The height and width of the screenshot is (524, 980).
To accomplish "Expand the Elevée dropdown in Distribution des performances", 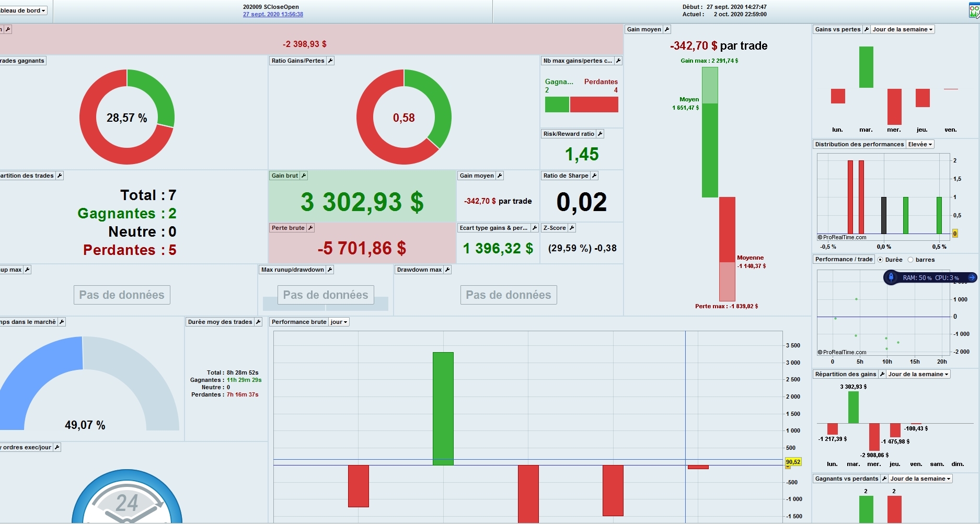I will [920, 144].
